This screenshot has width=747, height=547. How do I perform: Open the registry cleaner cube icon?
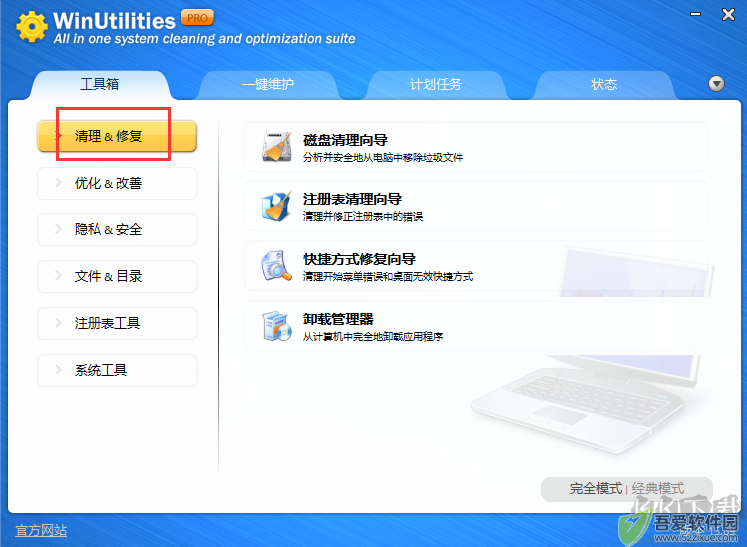coord(277,206)
